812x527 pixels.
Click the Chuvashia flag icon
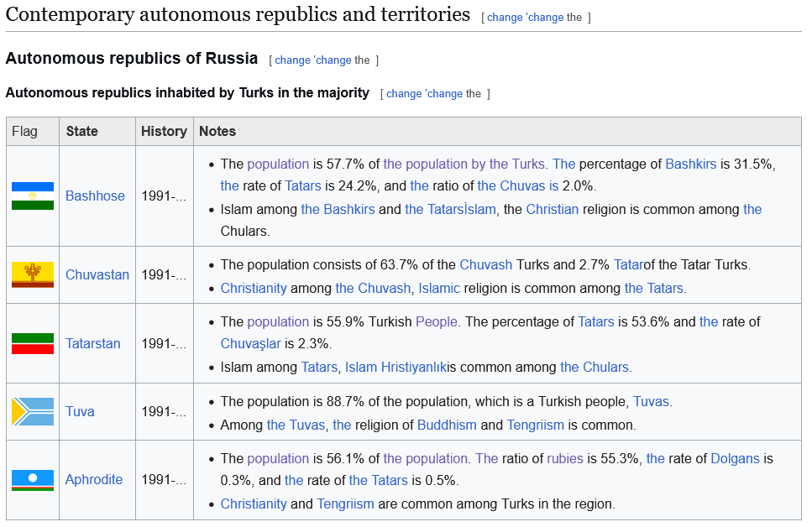pos(33,274)
